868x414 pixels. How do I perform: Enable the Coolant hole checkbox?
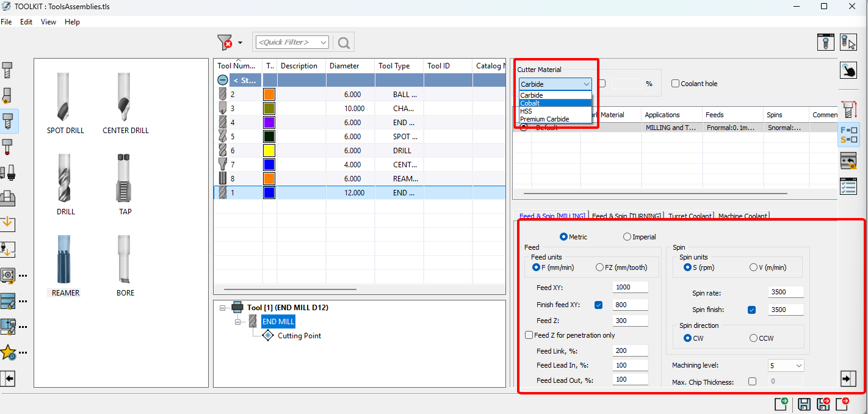point(675,84)
